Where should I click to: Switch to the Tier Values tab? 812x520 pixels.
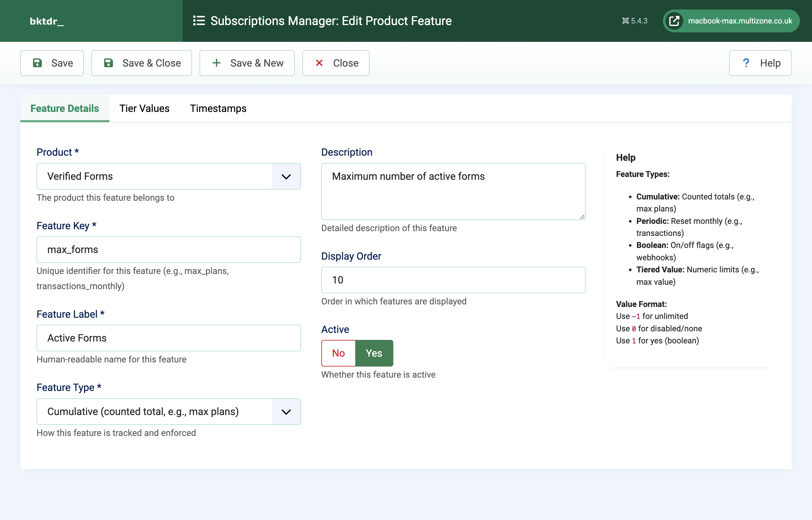tap(144, 108)
